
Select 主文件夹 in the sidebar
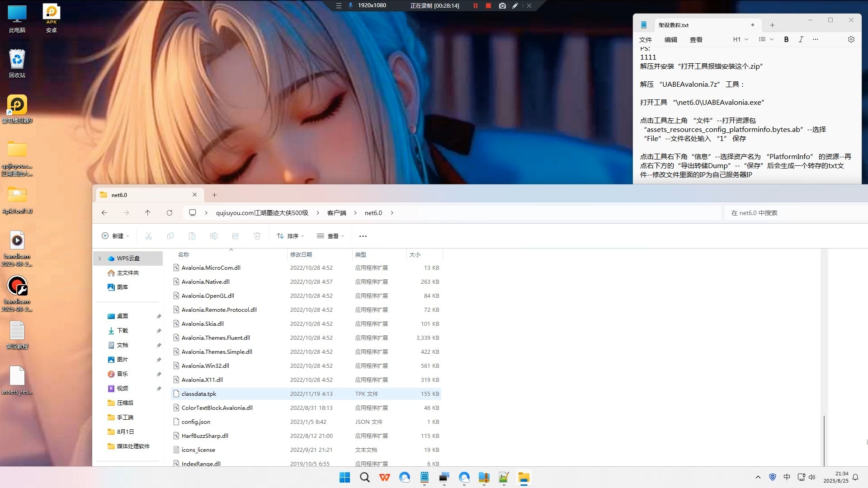click(x=128, y=273)
